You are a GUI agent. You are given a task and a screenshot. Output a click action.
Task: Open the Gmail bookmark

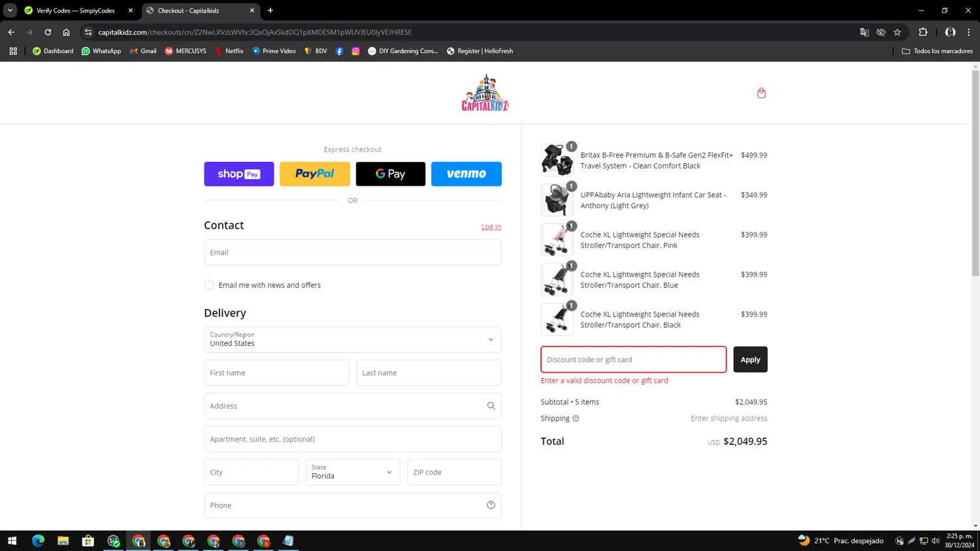(143, 51)
